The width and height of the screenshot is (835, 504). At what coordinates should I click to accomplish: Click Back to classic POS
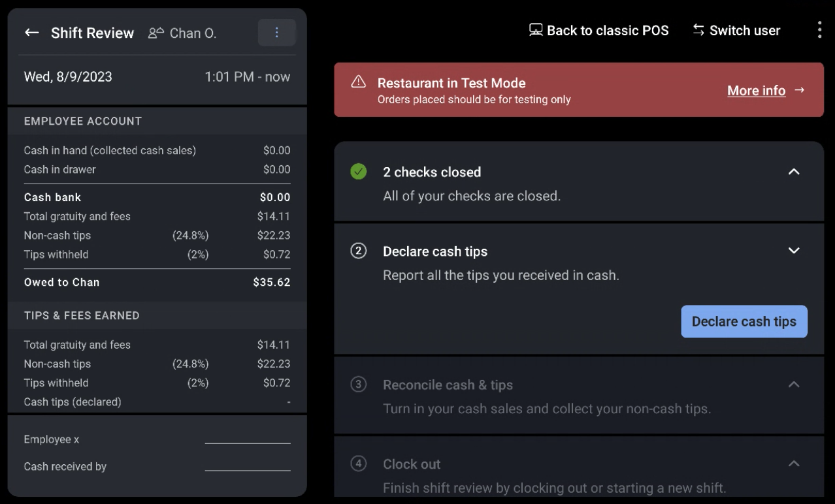coord(598,31)
